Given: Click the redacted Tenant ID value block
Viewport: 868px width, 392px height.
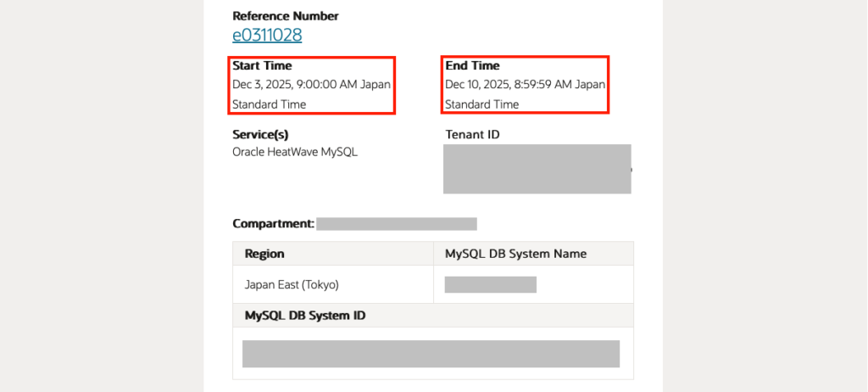Looking at the screenshot, I should [537, 169].
